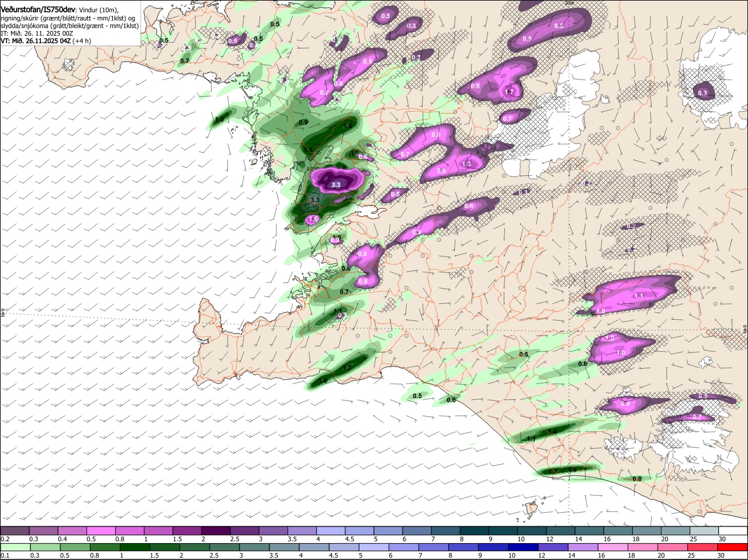
Task: Pick the snow legend swatch starting at 0.4
Action: click(x=72, y=530)
